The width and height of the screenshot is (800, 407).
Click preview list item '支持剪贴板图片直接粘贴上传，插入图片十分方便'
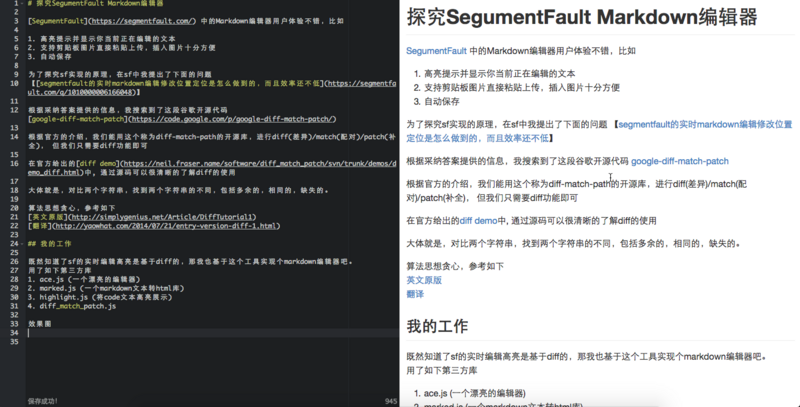click(521, 88)
